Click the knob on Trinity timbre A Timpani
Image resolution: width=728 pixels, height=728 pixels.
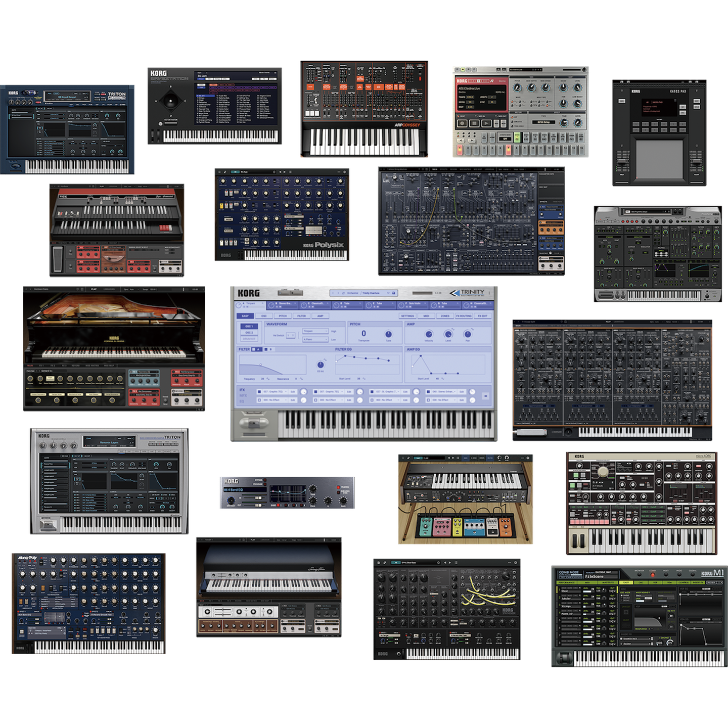point(239,305)
